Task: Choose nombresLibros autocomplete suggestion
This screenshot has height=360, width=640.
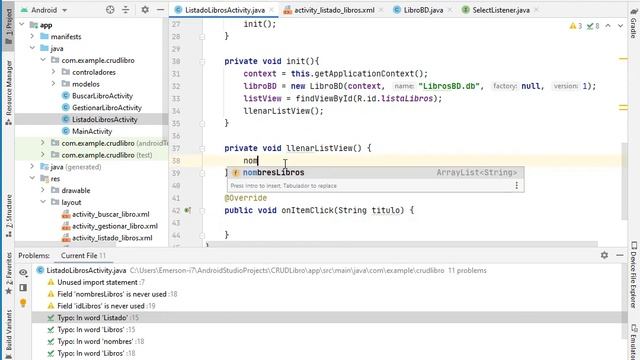Action: (x=375, y=173)
